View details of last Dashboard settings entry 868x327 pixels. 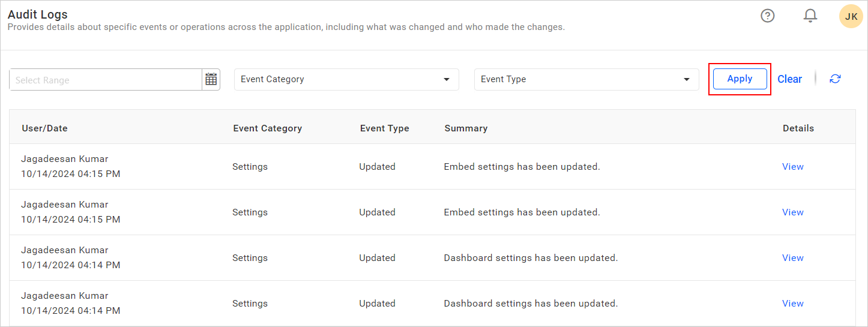(x=792, y=304)
